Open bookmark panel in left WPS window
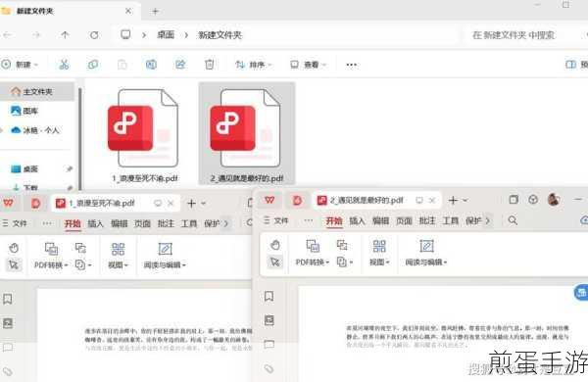 tap(8, 299)
